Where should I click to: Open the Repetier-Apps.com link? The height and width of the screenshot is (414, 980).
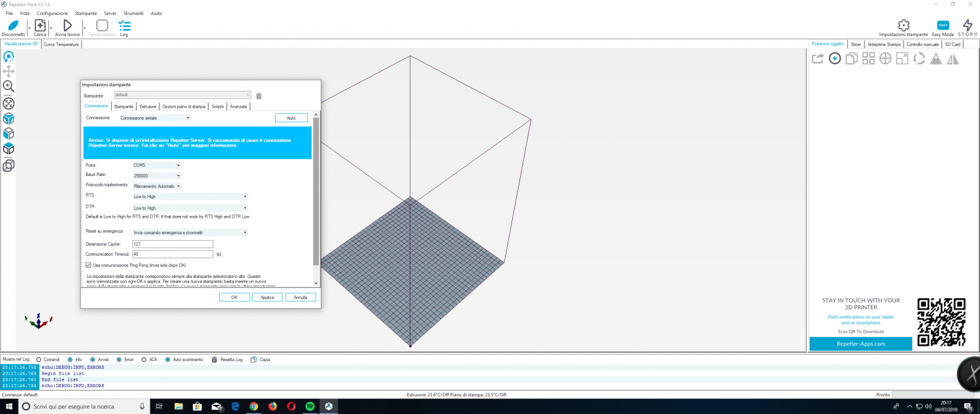click(x=860, y=343)
